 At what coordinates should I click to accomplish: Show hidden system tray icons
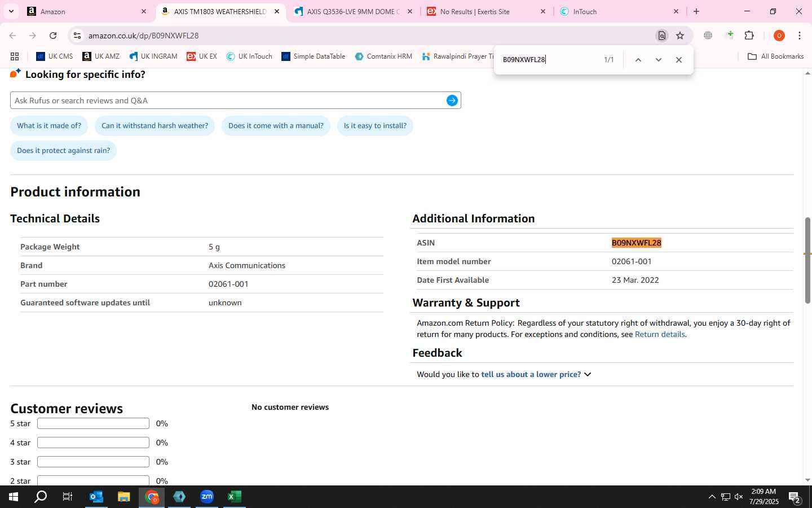coord(712,497)
